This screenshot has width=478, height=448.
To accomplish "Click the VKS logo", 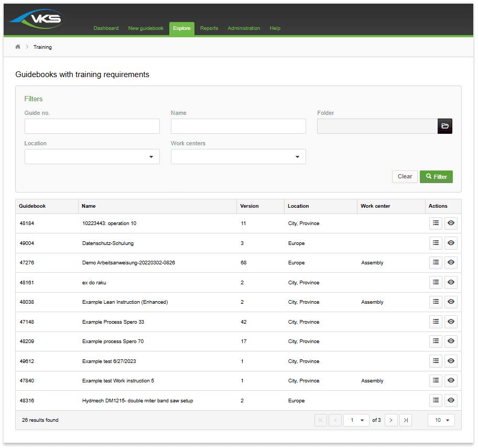I will (36, 17).
